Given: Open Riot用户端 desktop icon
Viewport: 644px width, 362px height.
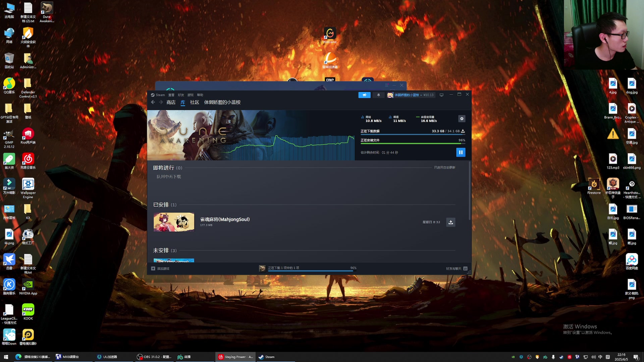Looking at the screenshot, I should 28,136.
